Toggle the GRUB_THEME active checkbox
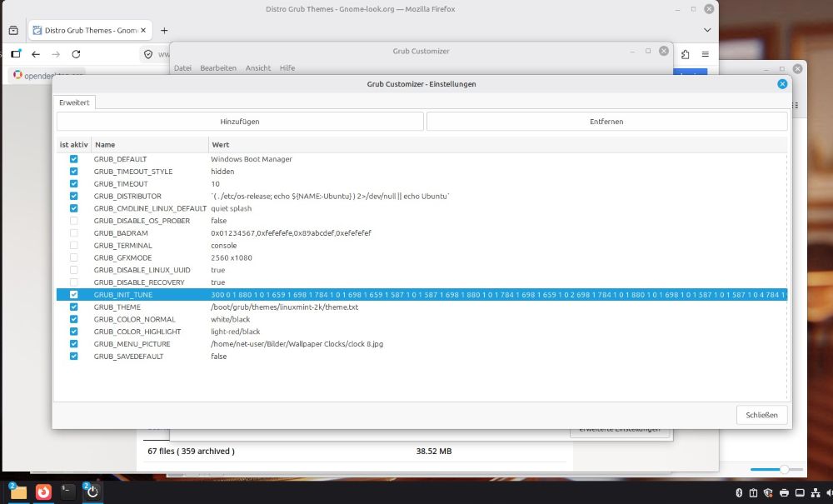This screenshot has height=504, width=833. [74, 307]
